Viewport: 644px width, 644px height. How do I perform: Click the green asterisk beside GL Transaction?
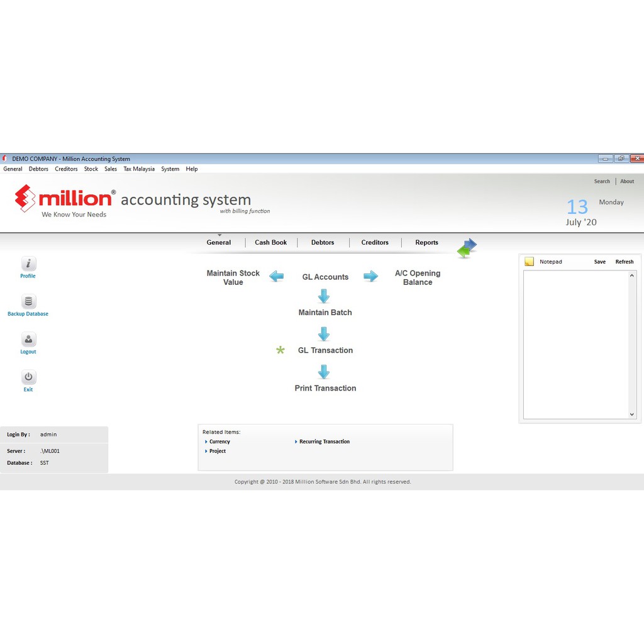coord(280,350)
